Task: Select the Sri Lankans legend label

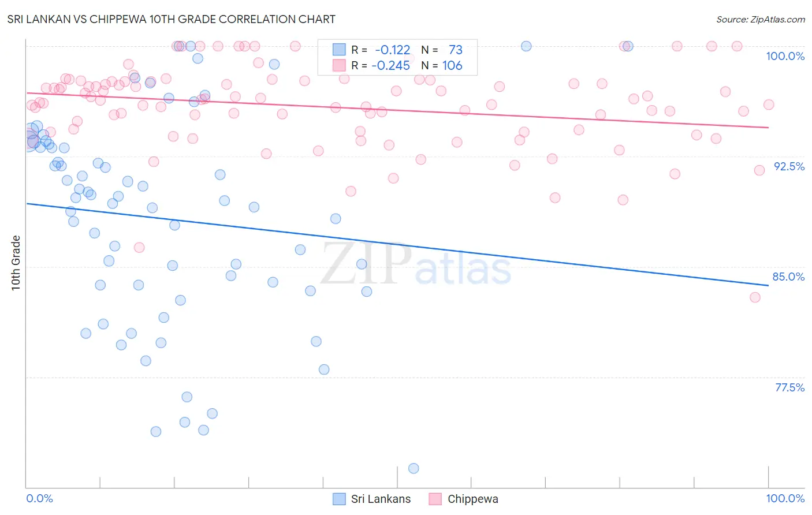Action: pos(381,499)
